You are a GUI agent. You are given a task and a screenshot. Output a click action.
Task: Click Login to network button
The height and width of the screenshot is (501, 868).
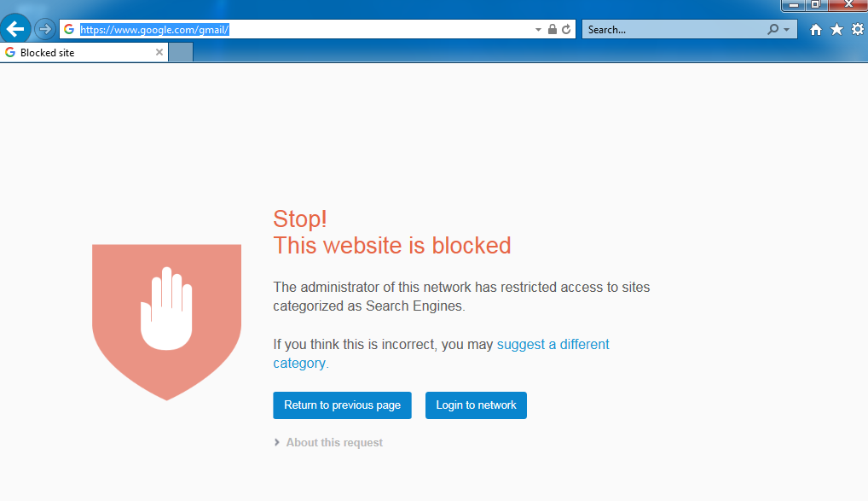pyautogui.click(x=476, y=405)
